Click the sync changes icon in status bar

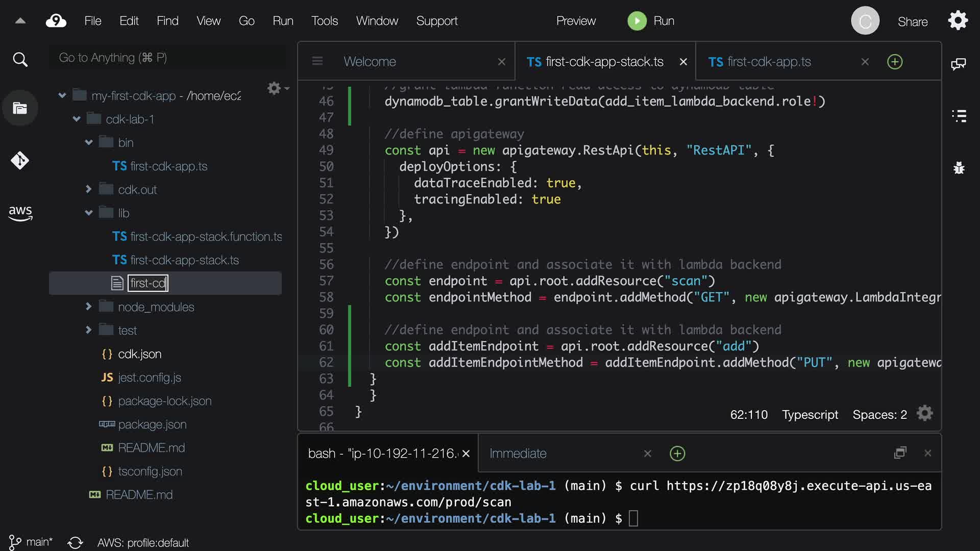tap(75, 542)
